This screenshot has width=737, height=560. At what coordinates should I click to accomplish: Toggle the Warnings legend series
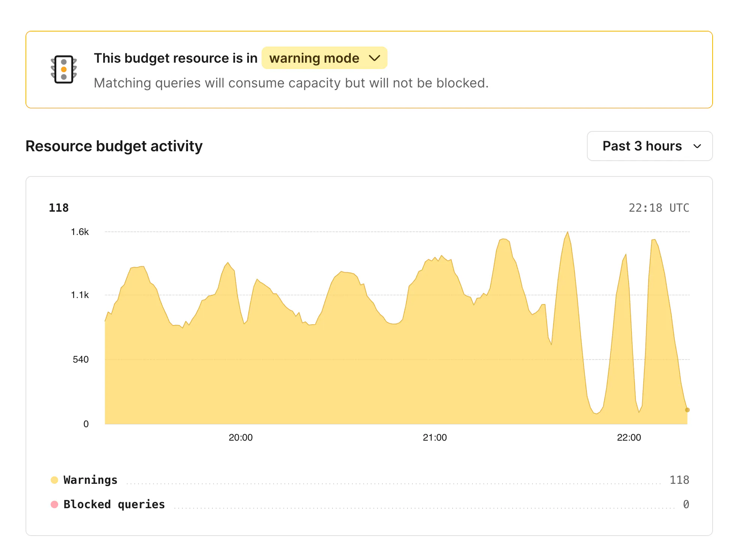click(90, 480)
